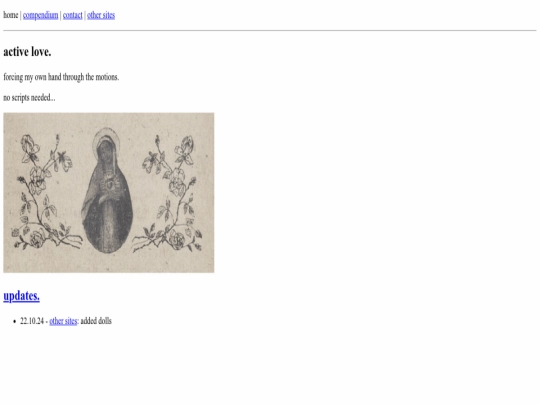Open the compendium link in top navigation
The image size is (540, 405).
click(x=41, y=15)
